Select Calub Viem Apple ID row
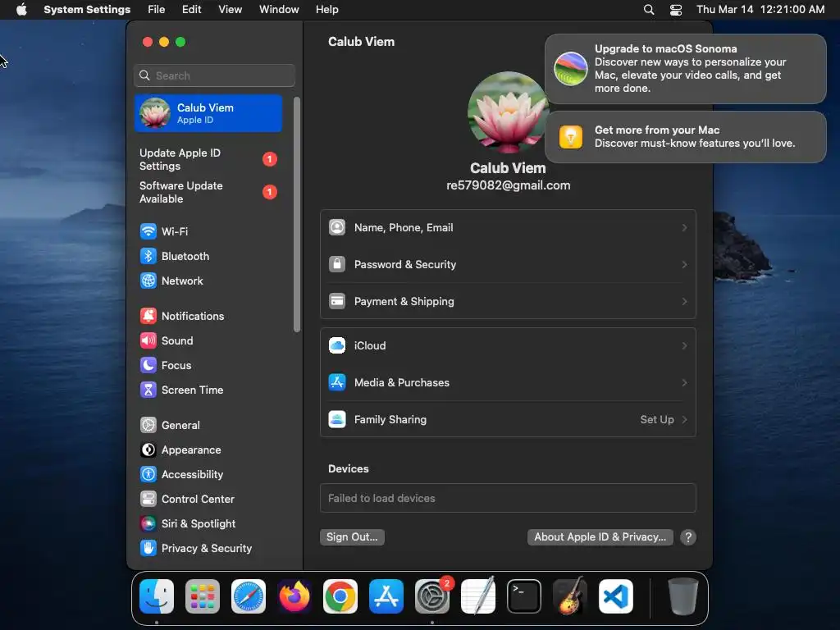Image resolution: width=840 pixels, height=630 pixels. (x=208, y=113)
